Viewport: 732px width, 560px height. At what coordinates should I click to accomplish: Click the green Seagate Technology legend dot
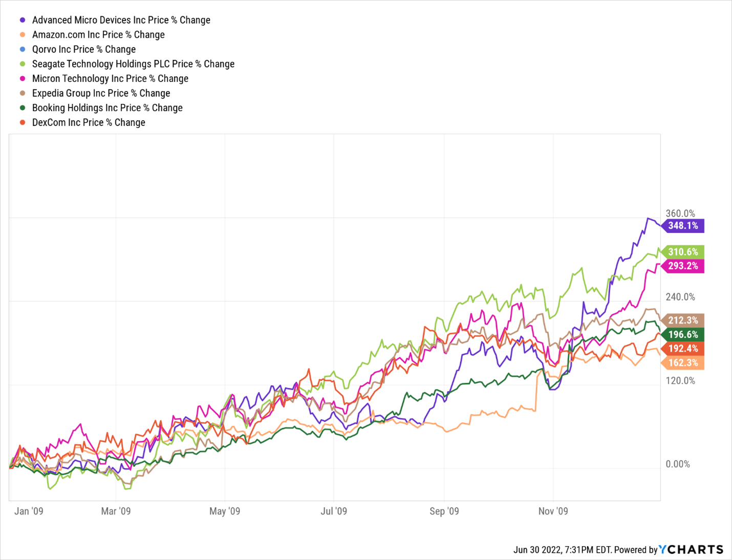(x=23, y=64)
